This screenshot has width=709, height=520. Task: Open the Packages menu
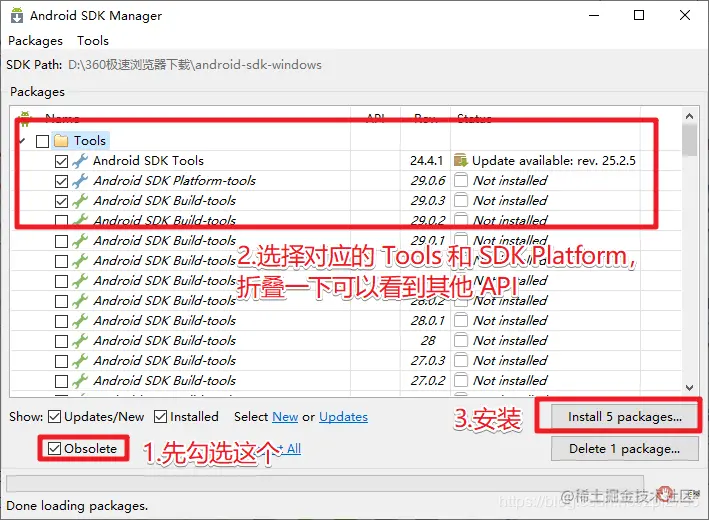(x=35, y=41)
